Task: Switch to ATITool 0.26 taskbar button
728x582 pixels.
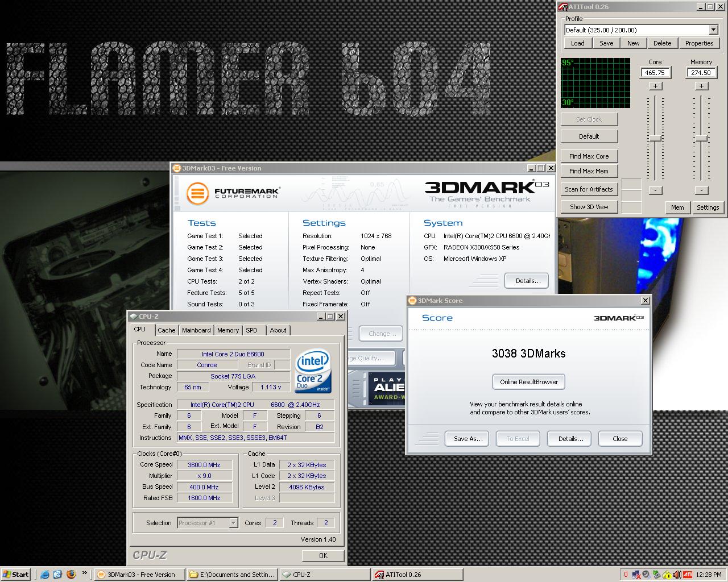Action: pos(417,575)
